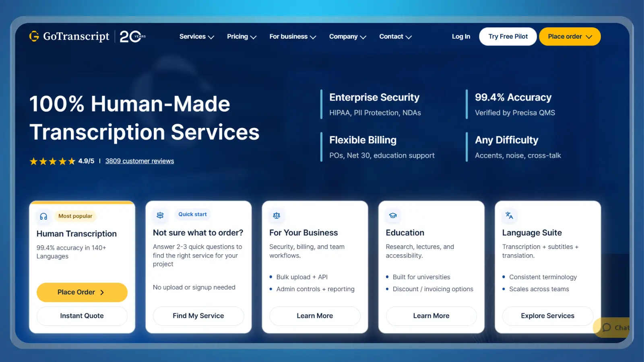This screenshot has width=644, height=362.
Task: Click Learn More on For Your Business card
Action: coord(315,316)
